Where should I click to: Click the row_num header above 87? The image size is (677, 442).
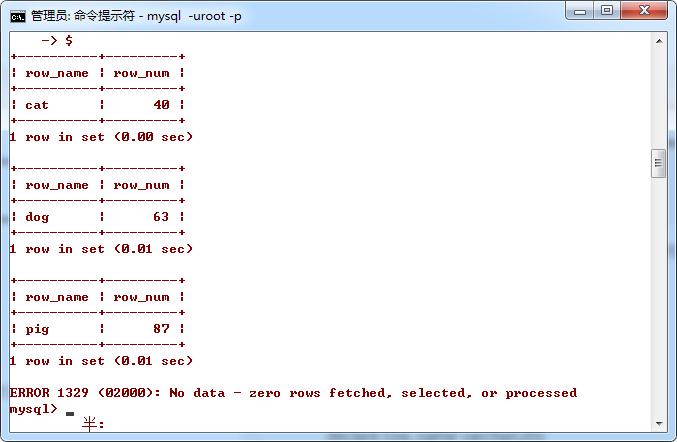[x=141, y=297]
